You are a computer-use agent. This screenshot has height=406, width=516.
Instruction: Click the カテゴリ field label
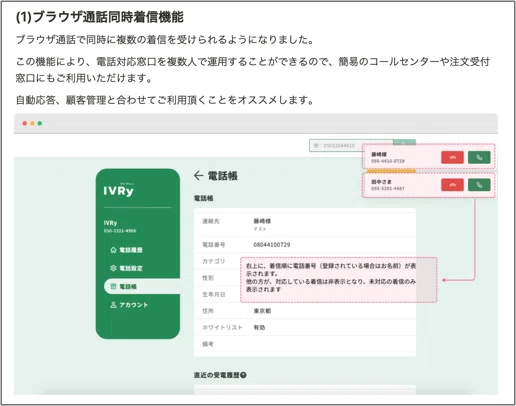pos(214,261)
